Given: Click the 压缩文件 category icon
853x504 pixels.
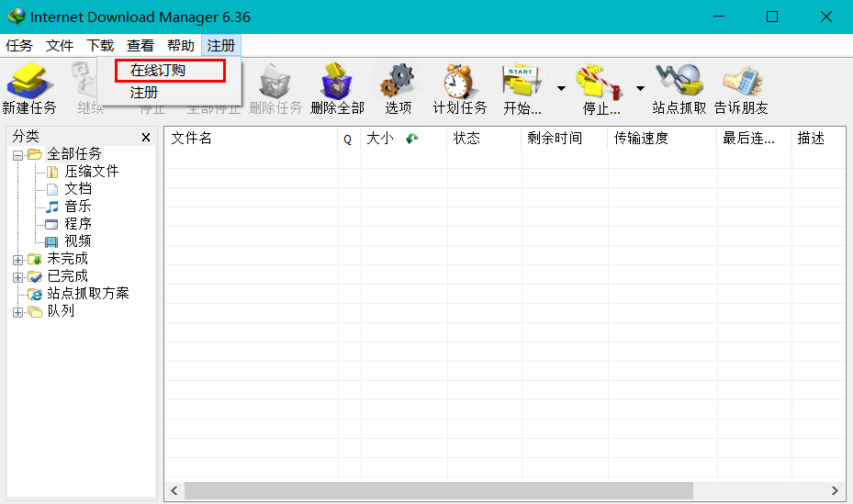Looking at the screenshot, I should point(52,172).
